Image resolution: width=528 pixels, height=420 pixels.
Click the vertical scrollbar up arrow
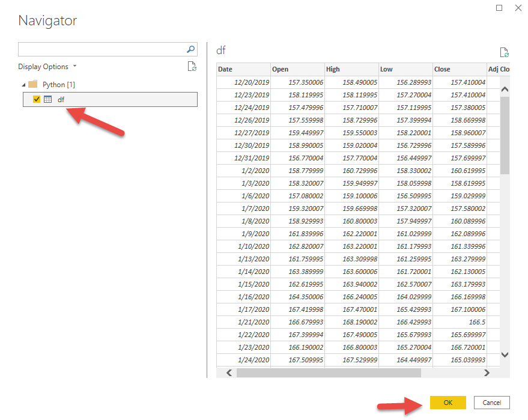(505, 90)
